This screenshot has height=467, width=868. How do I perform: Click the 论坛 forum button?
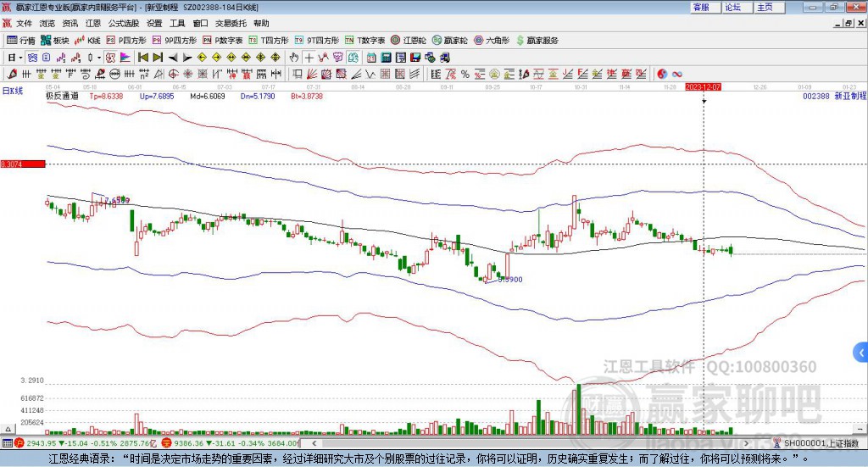point(737,7)
